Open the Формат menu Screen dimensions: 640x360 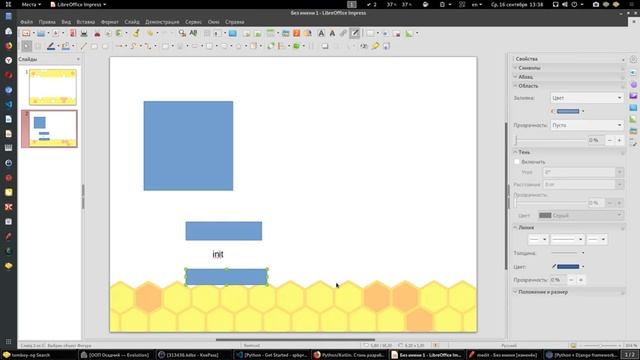pos(109,22)
